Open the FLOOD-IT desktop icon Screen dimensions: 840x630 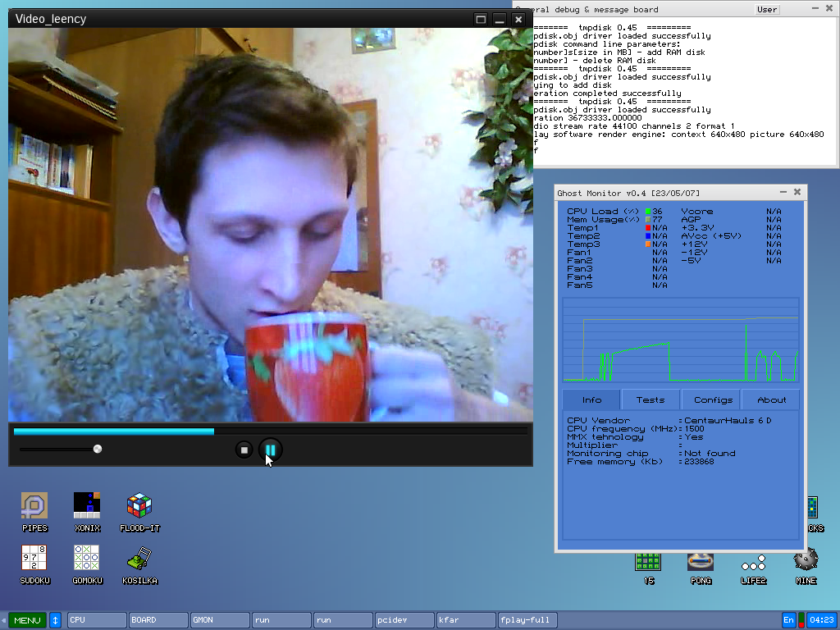click(139, 506)
